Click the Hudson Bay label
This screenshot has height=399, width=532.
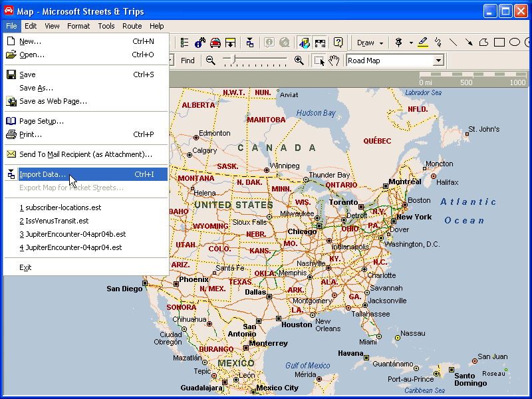(316, 113)
